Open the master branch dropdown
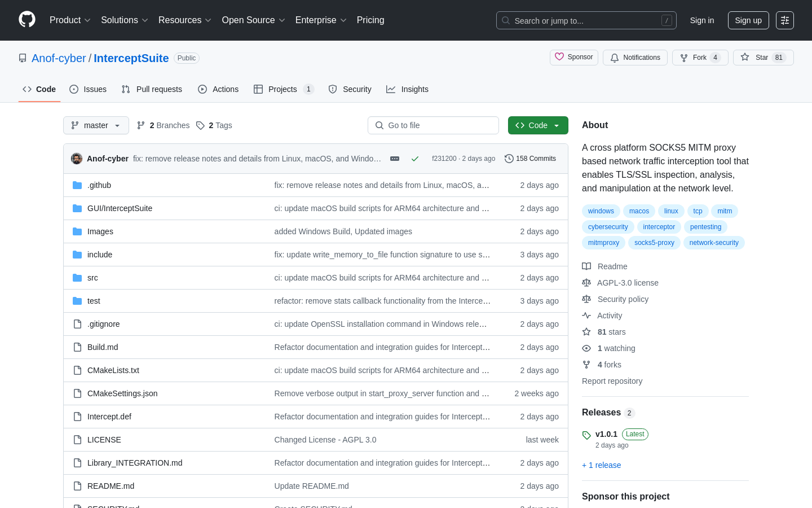The width and height of the screenshot is (812, 508). tap(96, 125)
